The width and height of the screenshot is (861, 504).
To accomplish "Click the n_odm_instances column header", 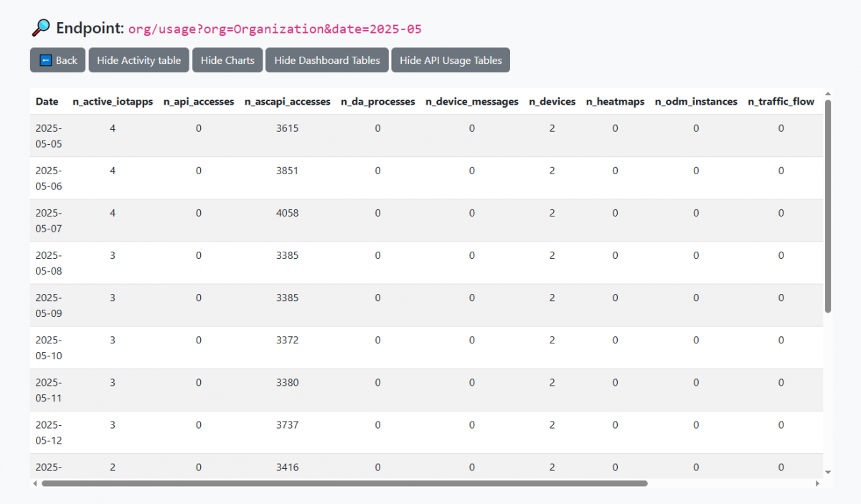I will (695, 102).
